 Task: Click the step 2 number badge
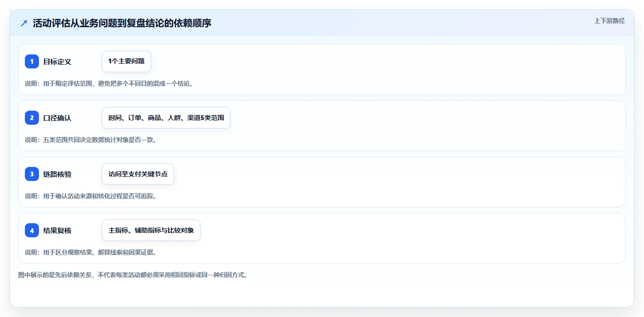tap(32, 118)
